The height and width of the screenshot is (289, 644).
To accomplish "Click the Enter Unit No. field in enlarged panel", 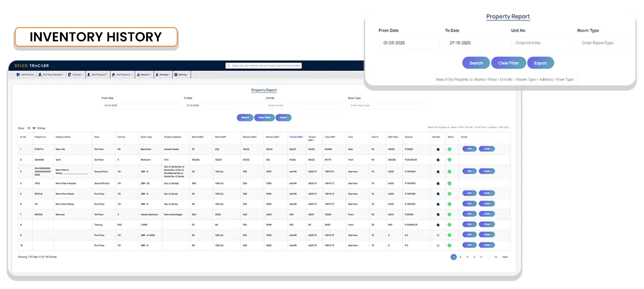I will coord(540,43).
